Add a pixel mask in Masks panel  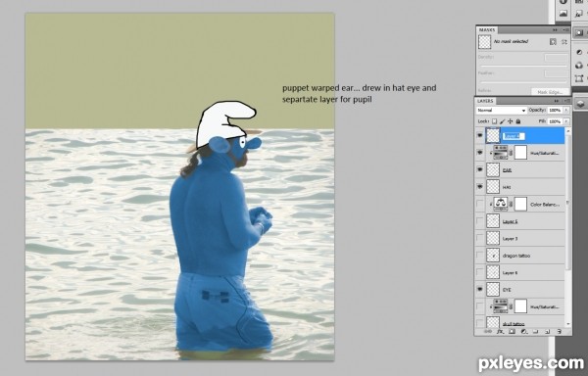click(x=553, y=41)
